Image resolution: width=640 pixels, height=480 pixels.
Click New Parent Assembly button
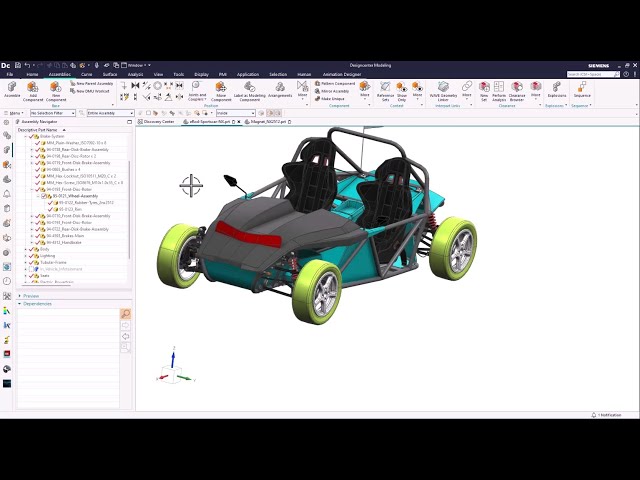[91, 84]
